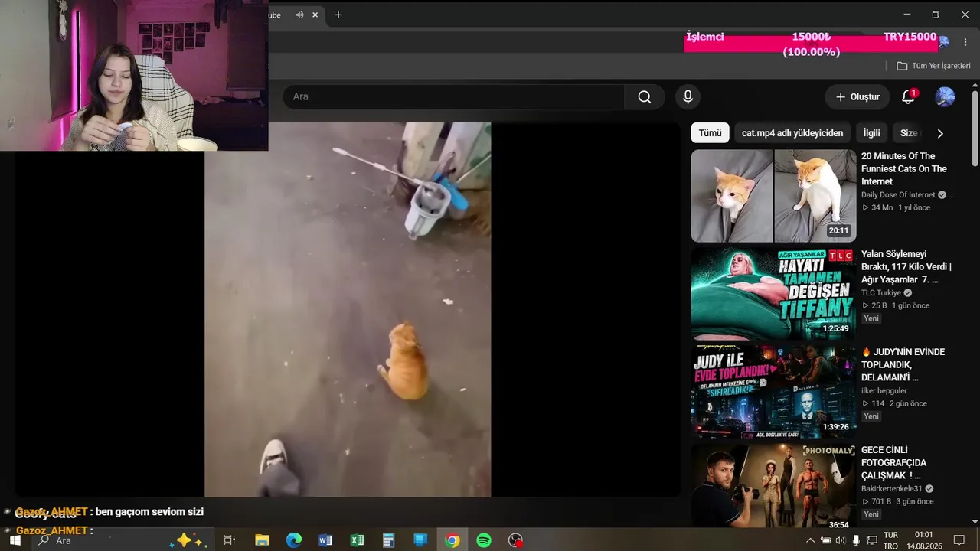The image size is (980, 551).
Task: Open a new Chrome tab
Action: pyautogui.click(x=338, y=15)
